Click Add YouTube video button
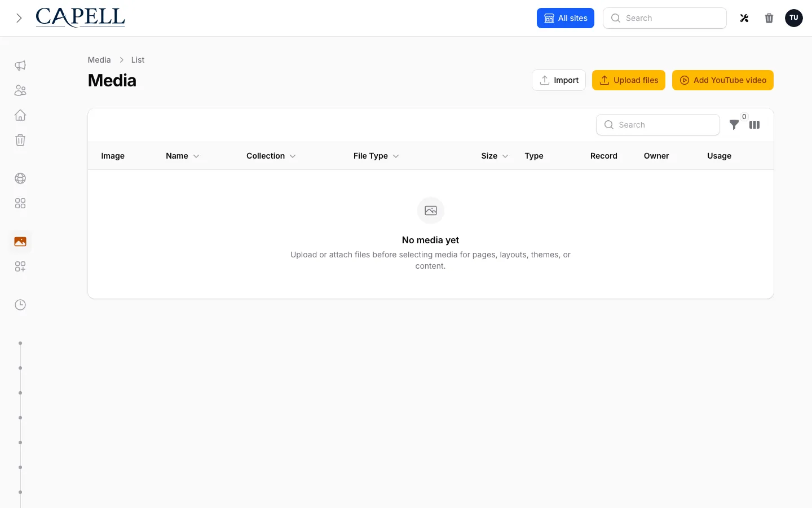Screen dimensions: 812x508 [723, 80]
